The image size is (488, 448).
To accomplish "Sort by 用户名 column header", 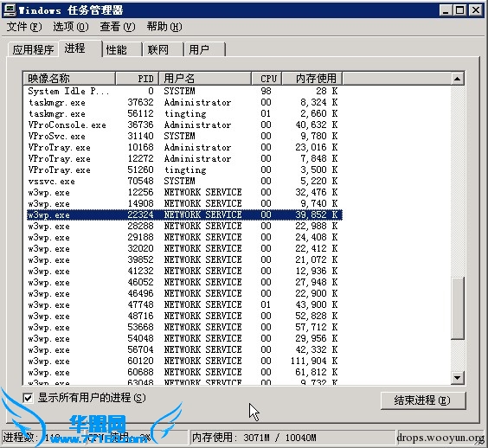I will click(x=205, y=79).
